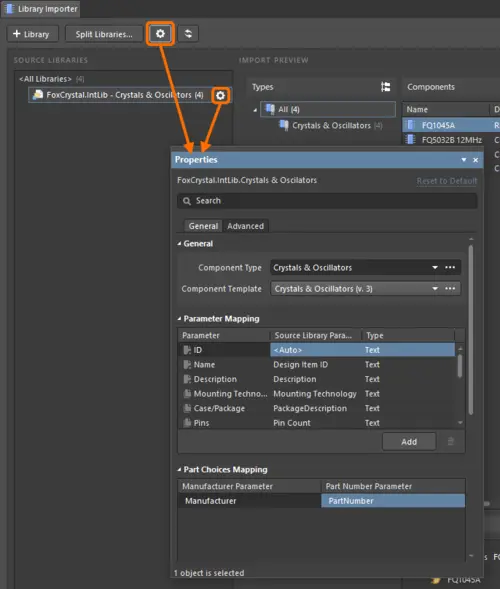
Task: Select the FQ1045A component row
Action: [x=451, y=125]
